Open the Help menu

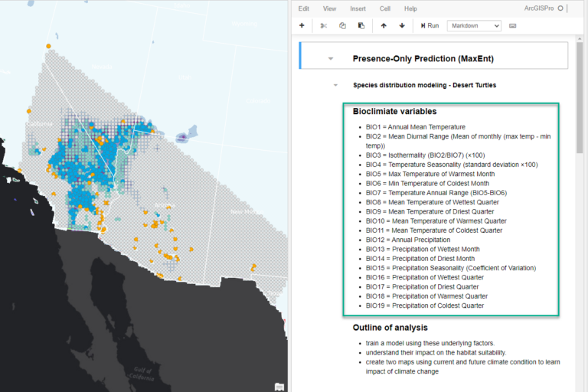coord(410,8)
